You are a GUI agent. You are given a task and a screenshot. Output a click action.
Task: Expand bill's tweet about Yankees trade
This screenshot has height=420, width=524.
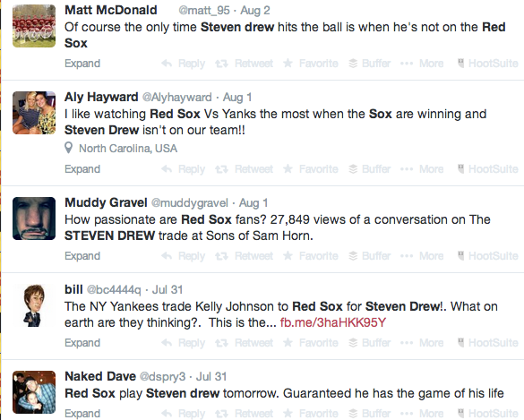pyautogui.click(x=82, y=342)
